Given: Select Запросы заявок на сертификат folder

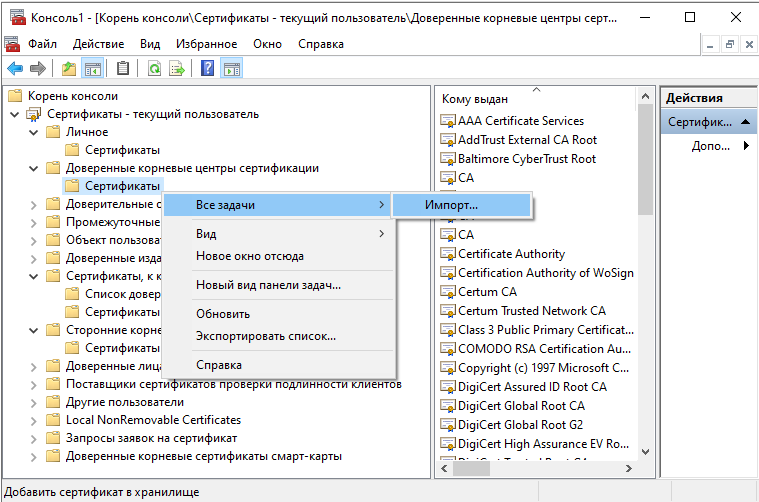Looking at the screenshot, I should [151, 438].
